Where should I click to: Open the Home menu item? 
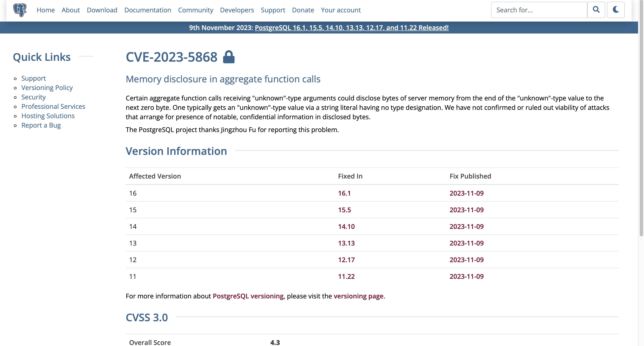pos(46,10)
